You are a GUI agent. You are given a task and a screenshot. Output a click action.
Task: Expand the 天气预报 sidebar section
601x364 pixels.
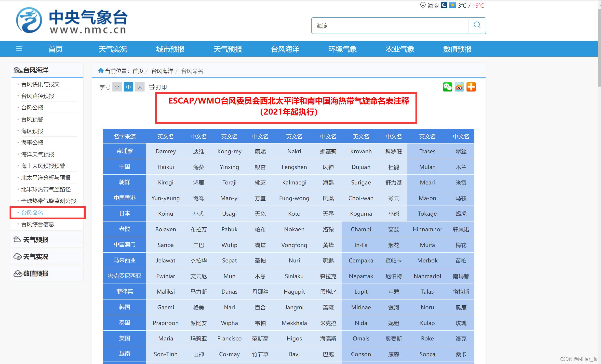[36, 240]
